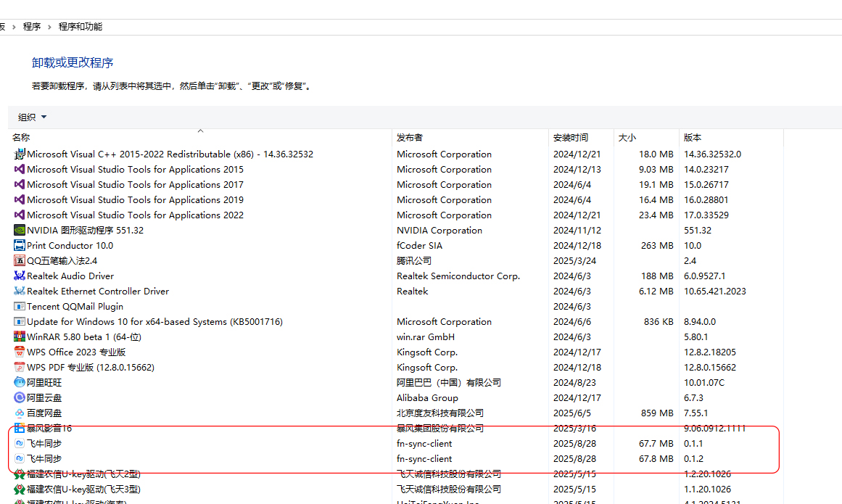This screenshot has width=842, height=504.
Task: Select the Visual Studio Tools for Applications 2019 icon
Action: click(x=20, y=199)
